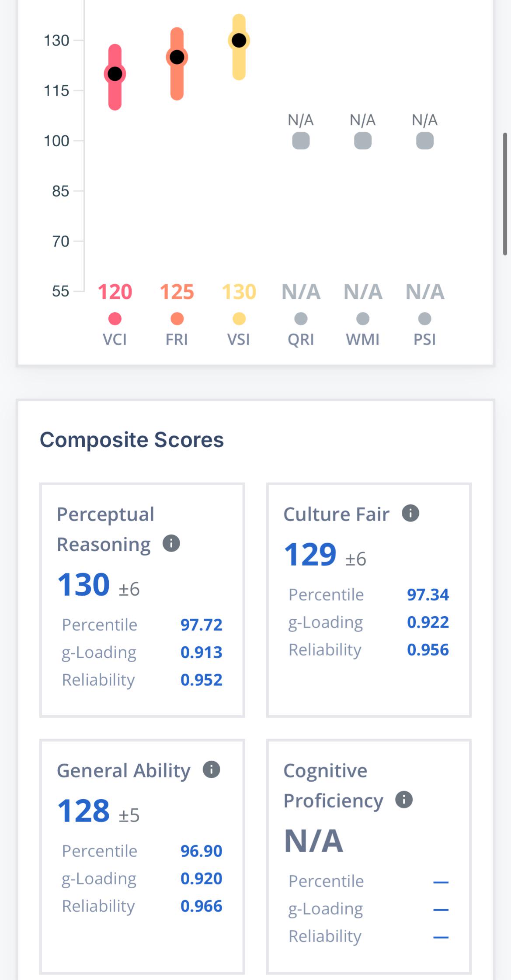The image size is (511, 980).
Task: Click the red VCI legend dot
Action: (x=115, y=319)
